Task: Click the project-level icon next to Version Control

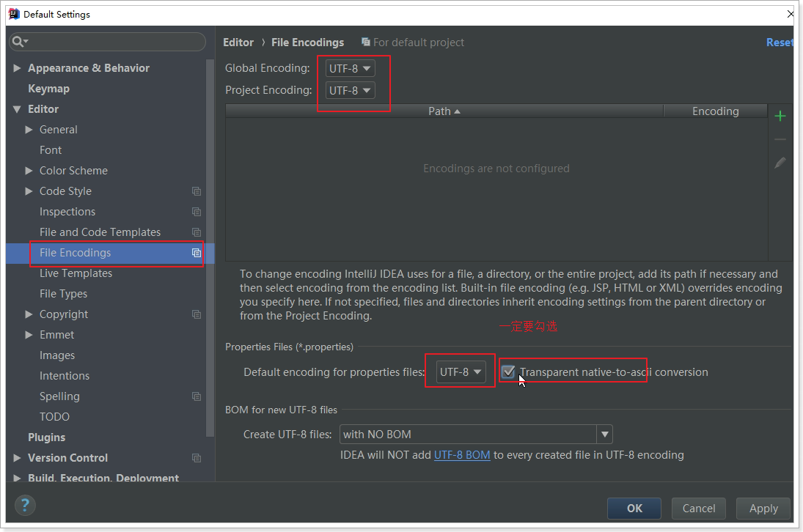Action: click(197, 458)
